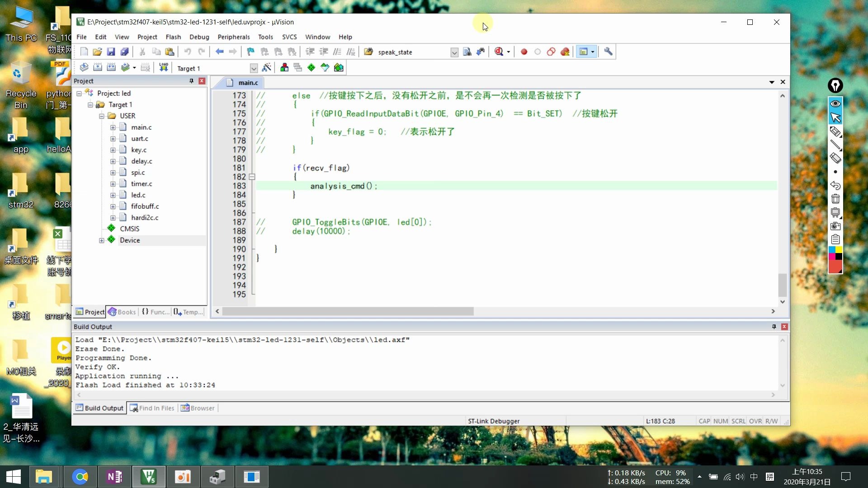868x488 pixels.
Task: Toggle the bookmark flag icon
Action: 250,52
